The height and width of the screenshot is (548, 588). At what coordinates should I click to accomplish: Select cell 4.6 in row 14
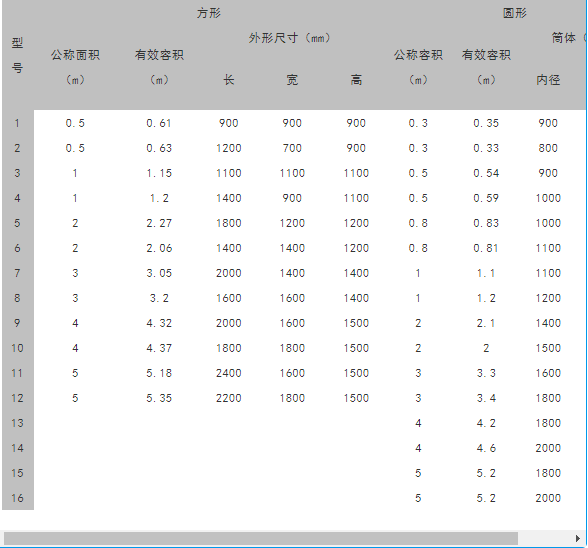tap(486, 448)
